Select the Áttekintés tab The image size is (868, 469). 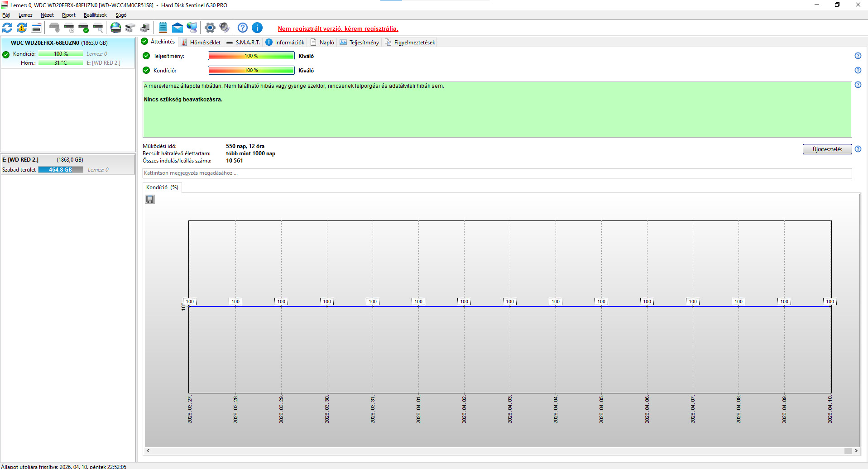pos(158,42)
